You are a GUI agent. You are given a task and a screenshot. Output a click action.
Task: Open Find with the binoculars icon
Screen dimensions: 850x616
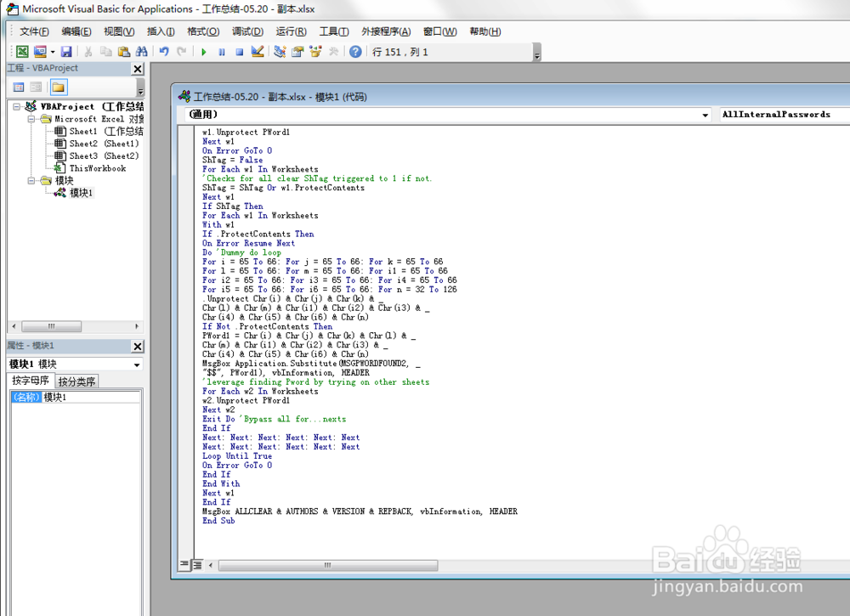tap(141, 52)
